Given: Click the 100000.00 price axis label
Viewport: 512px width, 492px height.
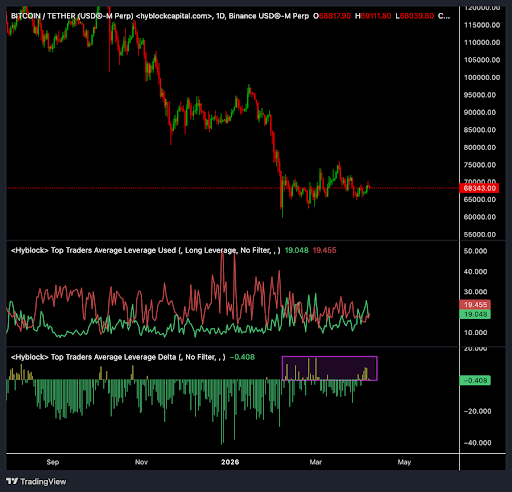Looking at the screenshot, I should (482, 78).
